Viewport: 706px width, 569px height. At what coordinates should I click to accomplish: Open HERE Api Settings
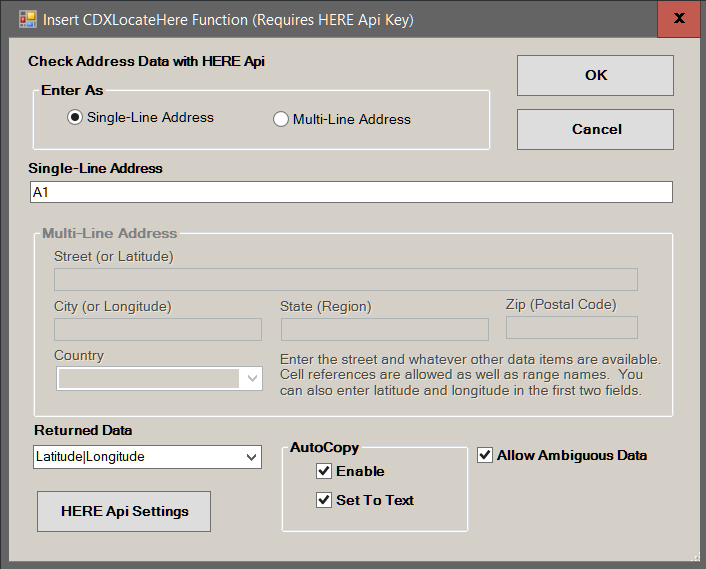(124, 511)
